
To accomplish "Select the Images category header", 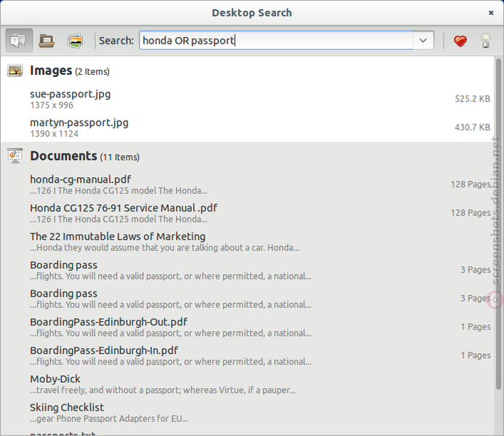I will point(70,70).
